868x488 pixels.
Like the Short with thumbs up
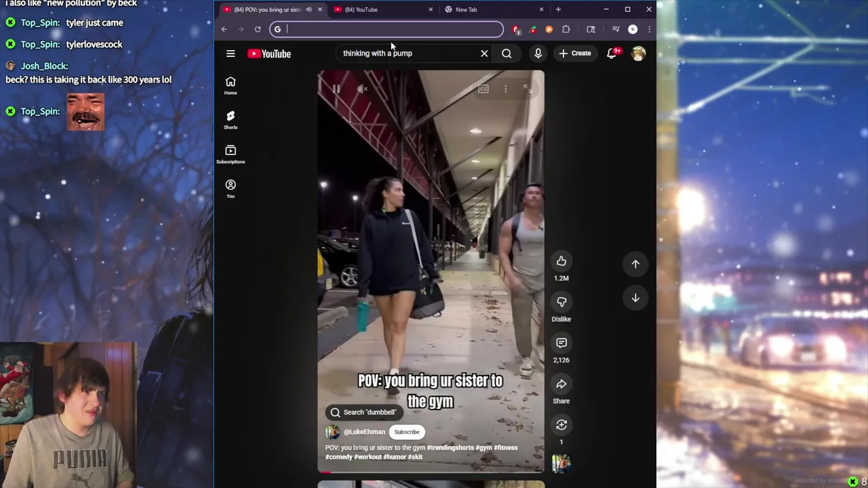tap(561, 261)
